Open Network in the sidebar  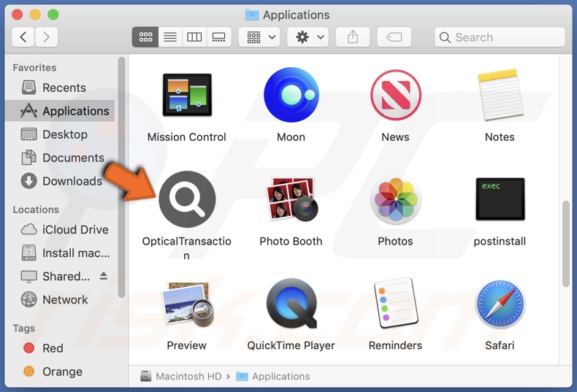point(60,300)
